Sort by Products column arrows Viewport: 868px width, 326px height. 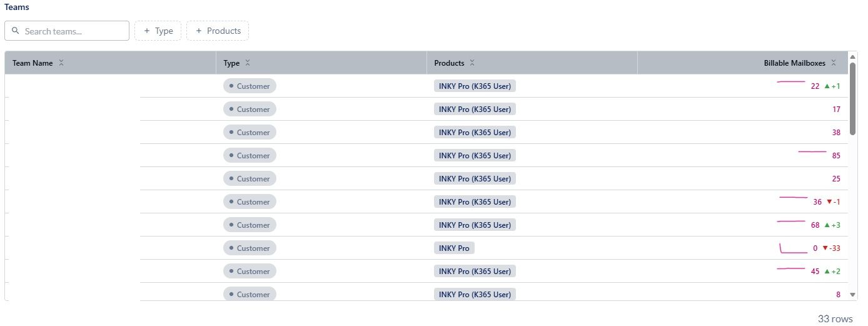coord(472,63)
